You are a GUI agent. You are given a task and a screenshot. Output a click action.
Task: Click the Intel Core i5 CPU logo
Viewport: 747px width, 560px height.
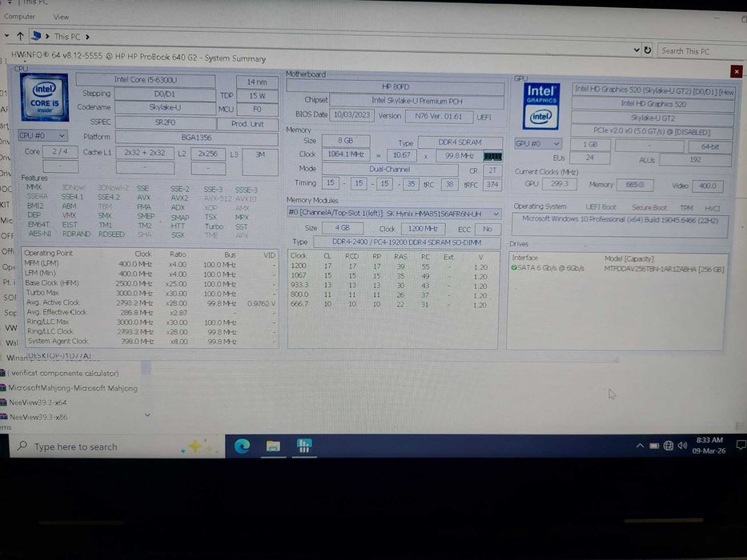coord(44,97)
